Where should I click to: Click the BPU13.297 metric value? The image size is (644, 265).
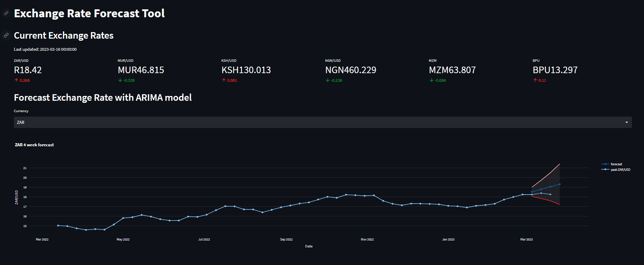pos(555,70)
